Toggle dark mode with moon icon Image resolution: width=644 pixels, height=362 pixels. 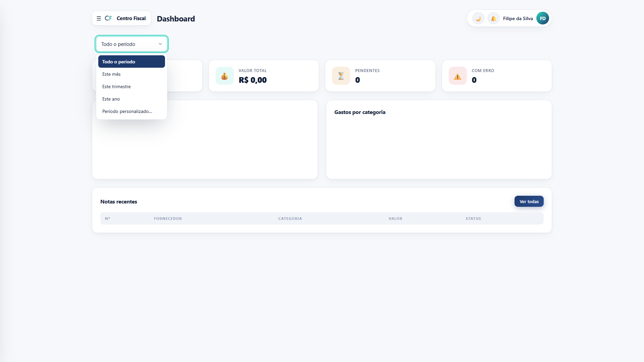pyautogui.click(x=478, y=18)
